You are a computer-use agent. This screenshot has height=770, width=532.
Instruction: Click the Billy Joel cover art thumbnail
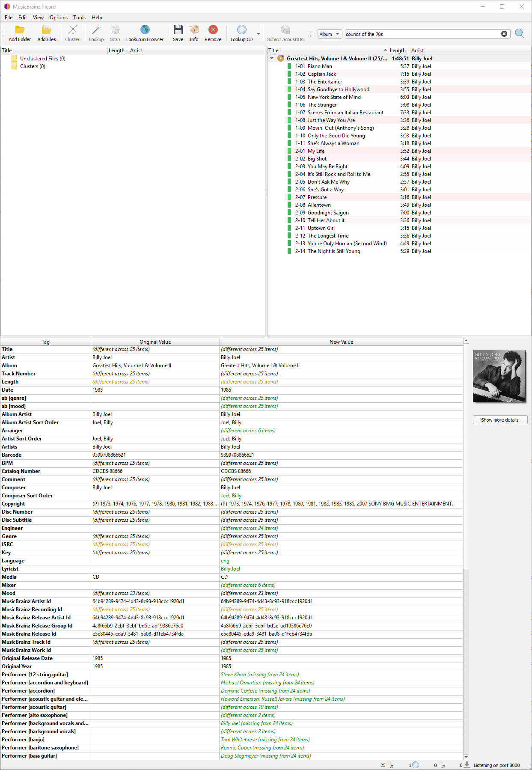[x=499, y=376]
